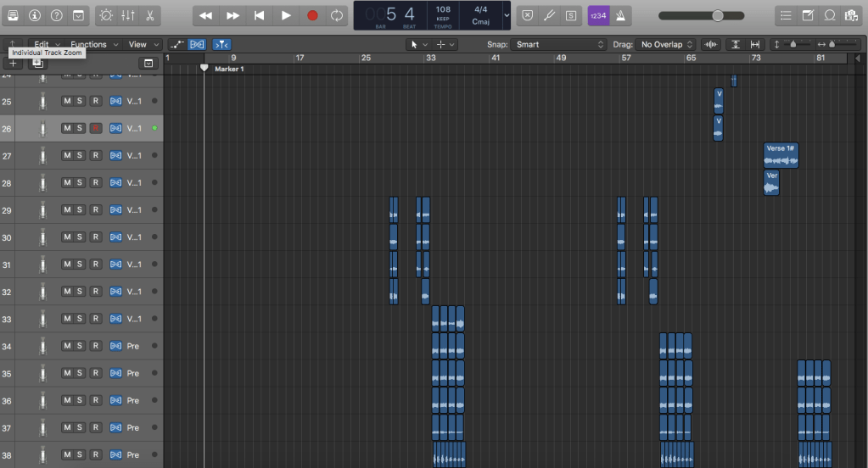This screenshot has width=868, height=468.
Task: Click the Scissors editors icon
Action: click(x=148, y=15)
